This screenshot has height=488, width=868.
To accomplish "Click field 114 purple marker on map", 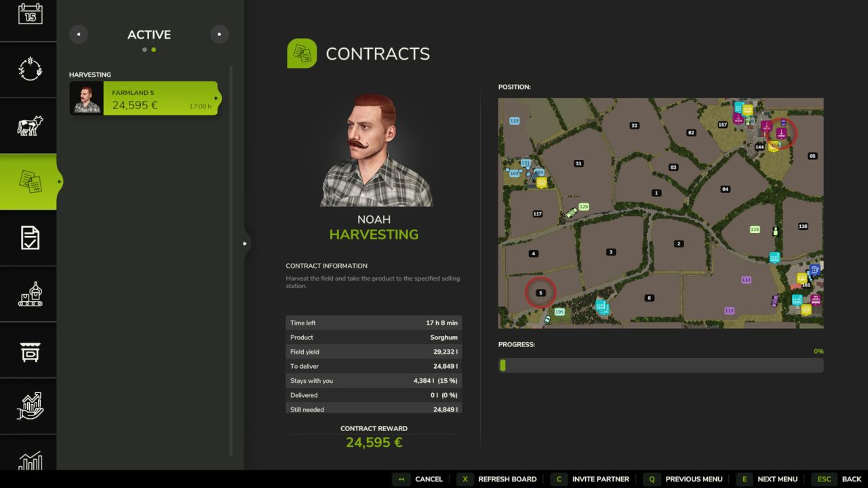I will 746,280.
